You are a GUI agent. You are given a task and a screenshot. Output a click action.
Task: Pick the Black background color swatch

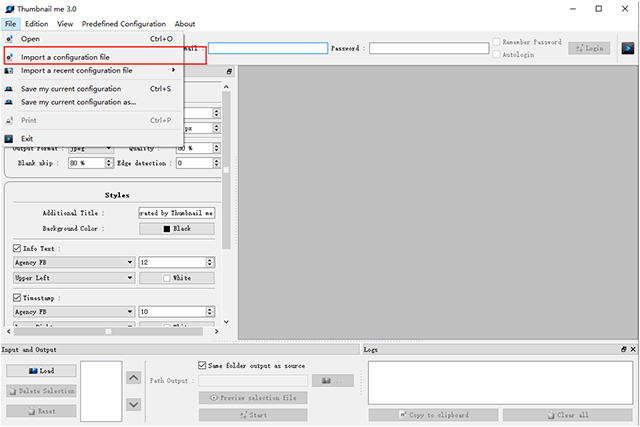[175, 229]
